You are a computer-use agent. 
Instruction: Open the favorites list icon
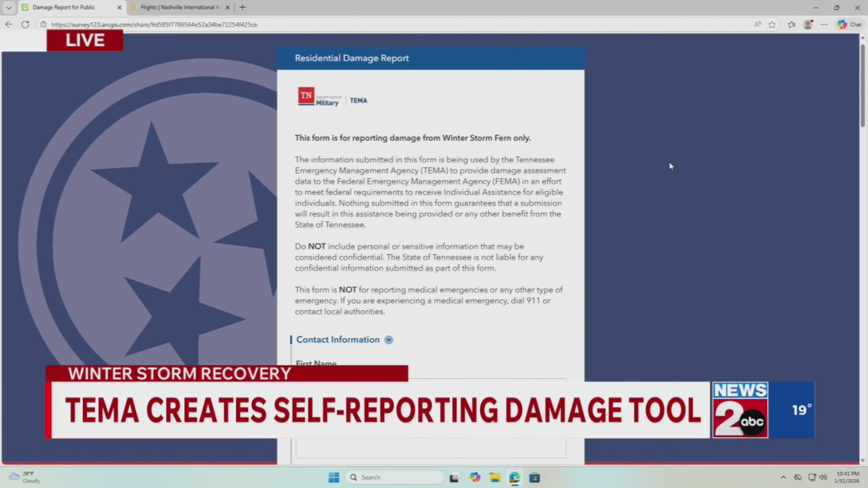coord(792,24)
